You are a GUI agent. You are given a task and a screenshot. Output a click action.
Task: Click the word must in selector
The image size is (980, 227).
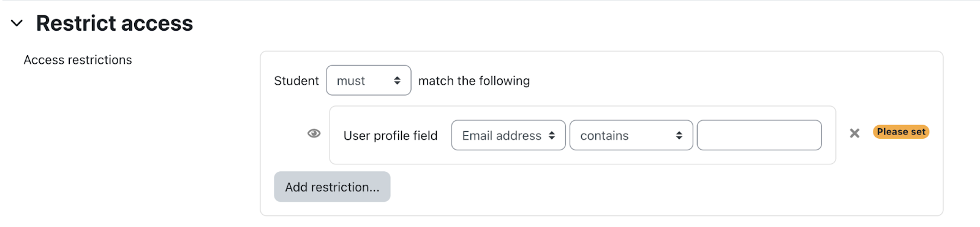pos(351,81)
